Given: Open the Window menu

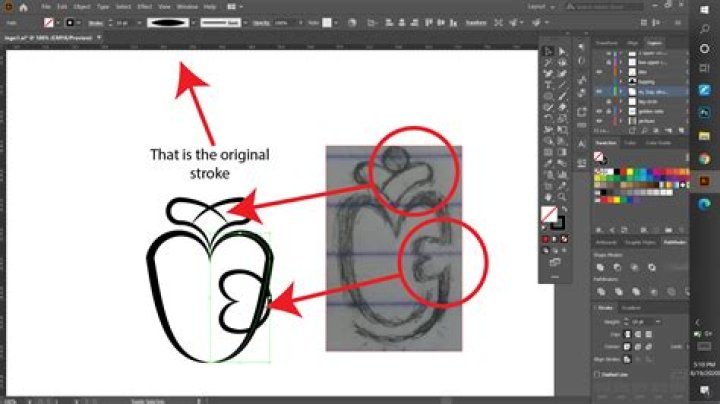Looking at the screenshot, I should [x=187, y=7].
